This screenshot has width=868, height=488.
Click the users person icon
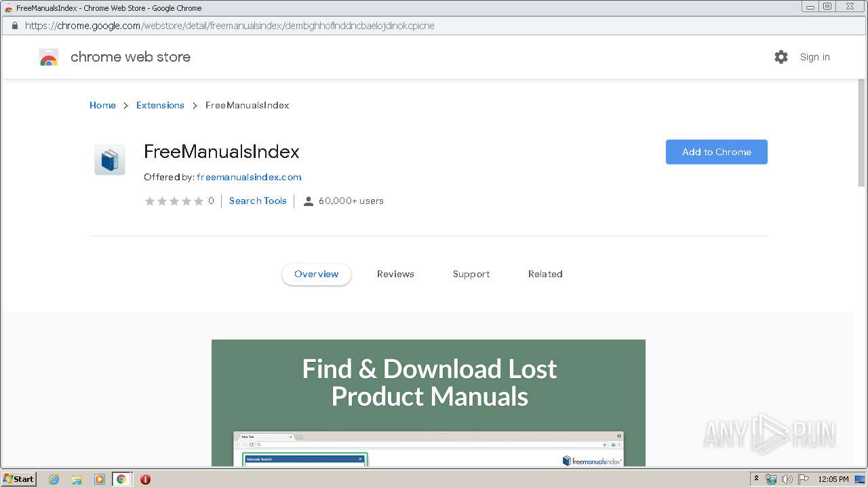[308, 201]
